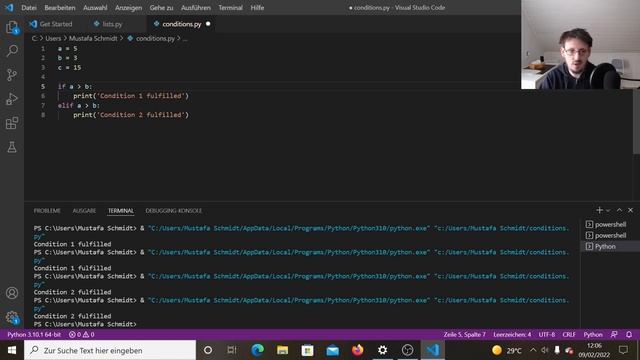Click the Python language mode indicator
This screenshot has width=640, height=360.
tap(593, 334)
